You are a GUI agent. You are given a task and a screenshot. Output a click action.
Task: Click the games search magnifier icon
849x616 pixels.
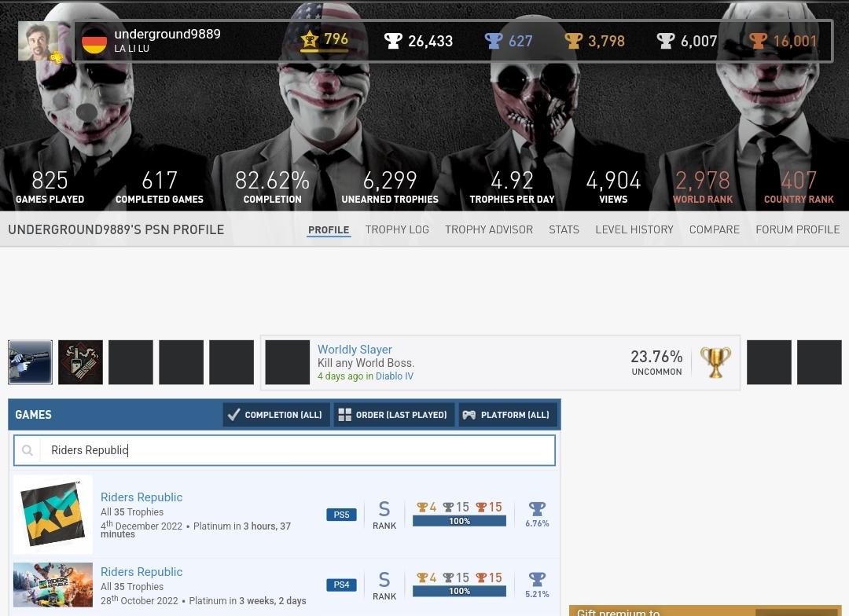(27, 450)
